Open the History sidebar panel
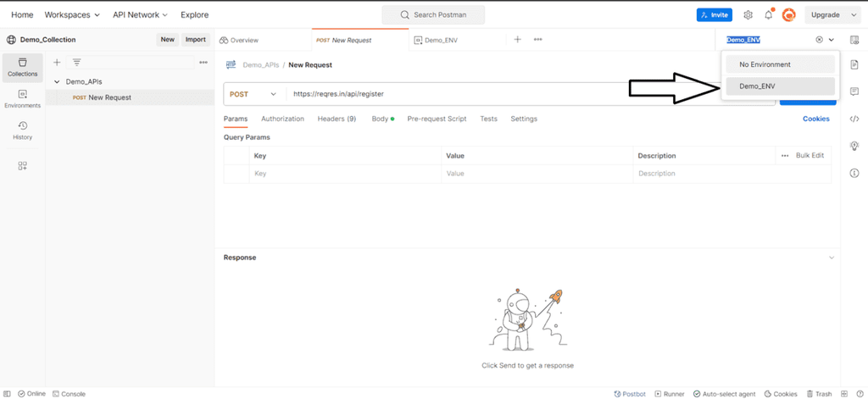The image size is (868, 399). tap(23, 130)
